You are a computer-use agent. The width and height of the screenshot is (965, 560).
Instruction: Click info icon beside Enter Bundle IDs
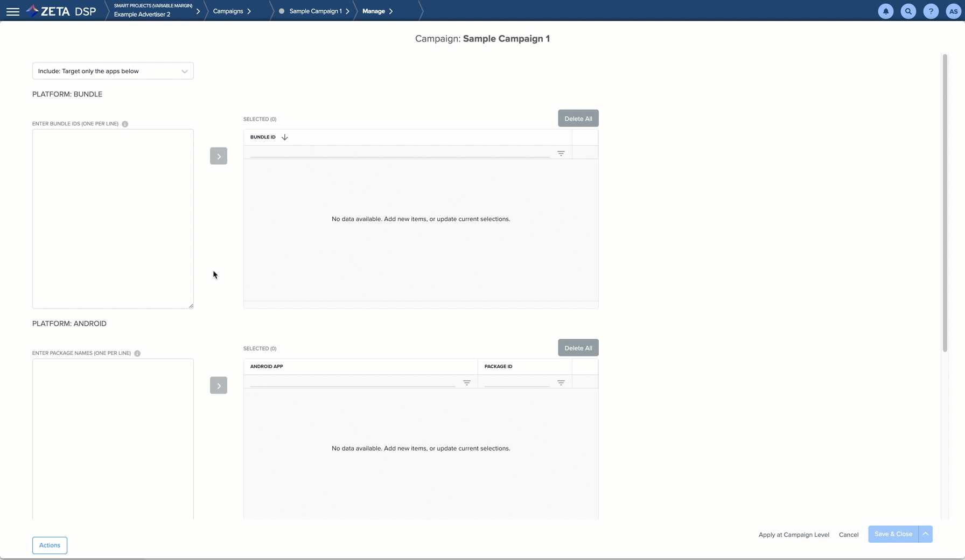[x=125, y=124]
